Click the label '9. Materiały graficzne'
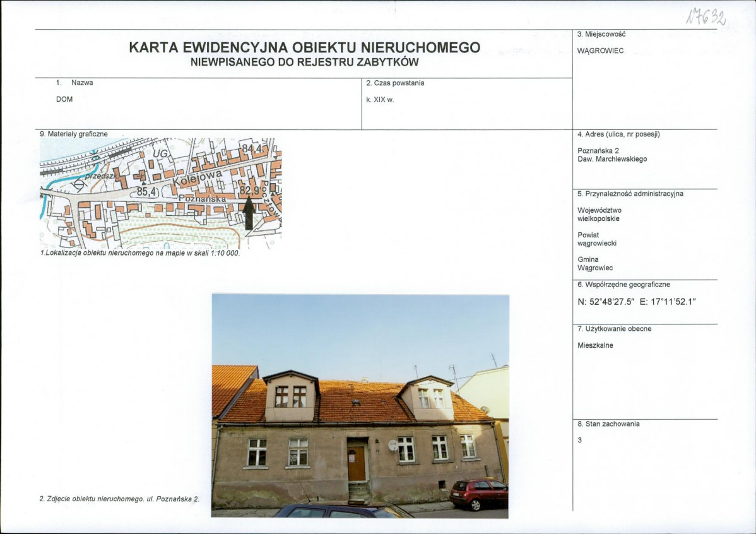Image resolution: width=756 pixels, height=534 pixels. click(74, 134)
